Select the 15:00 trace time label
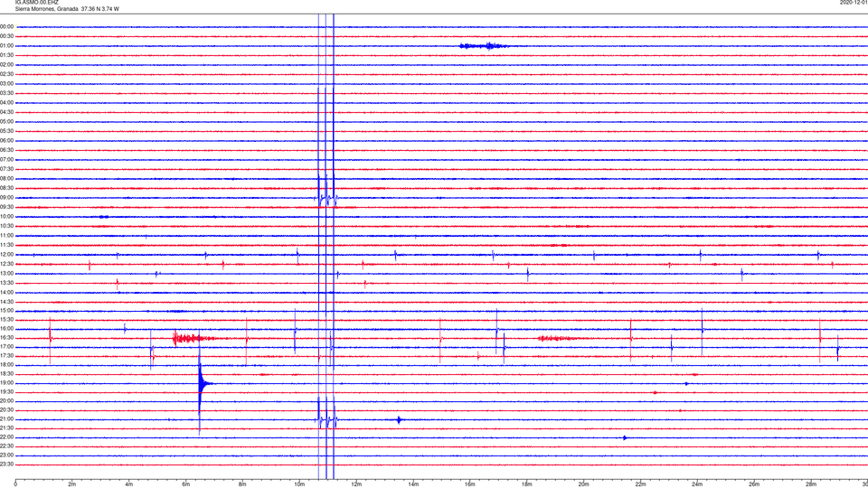The width and height of the screenshot is (868, 488). point(6,310)
